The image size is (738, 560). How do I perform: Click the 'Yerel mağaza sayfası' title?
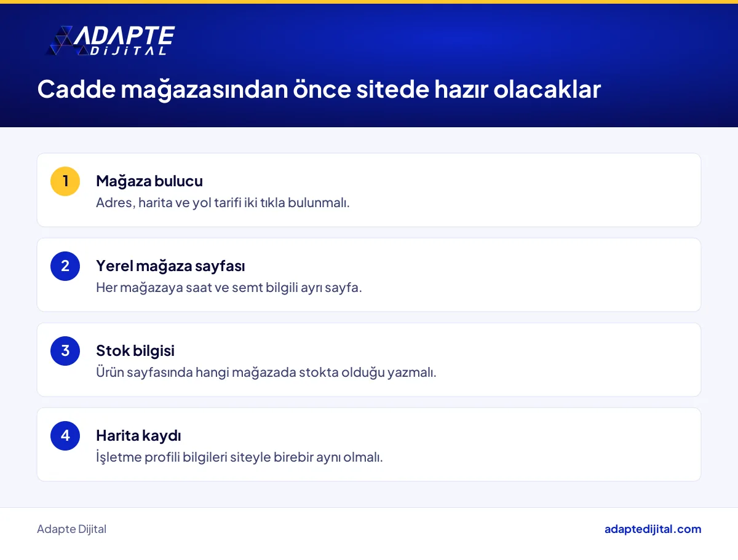[170, 266]
